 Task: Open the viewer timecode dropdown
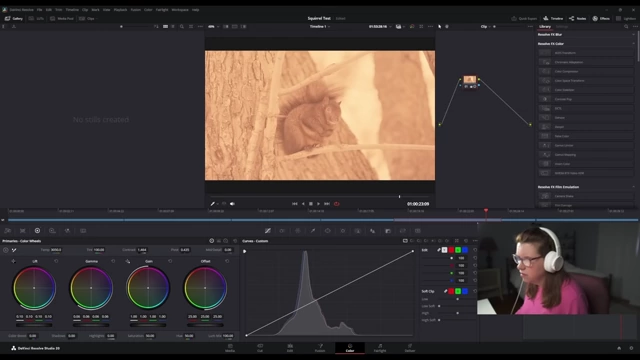click(380, 27)
